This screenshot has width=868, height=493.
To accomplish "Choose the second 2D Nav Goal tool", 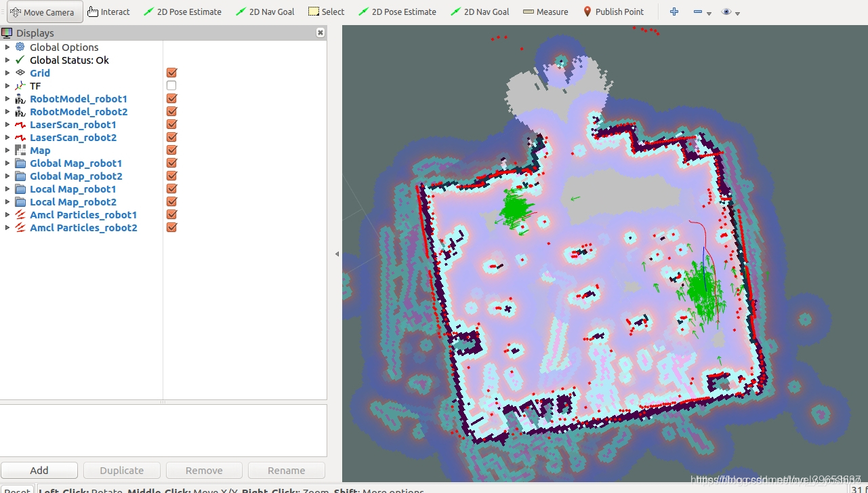I will [x=480, y=12].
